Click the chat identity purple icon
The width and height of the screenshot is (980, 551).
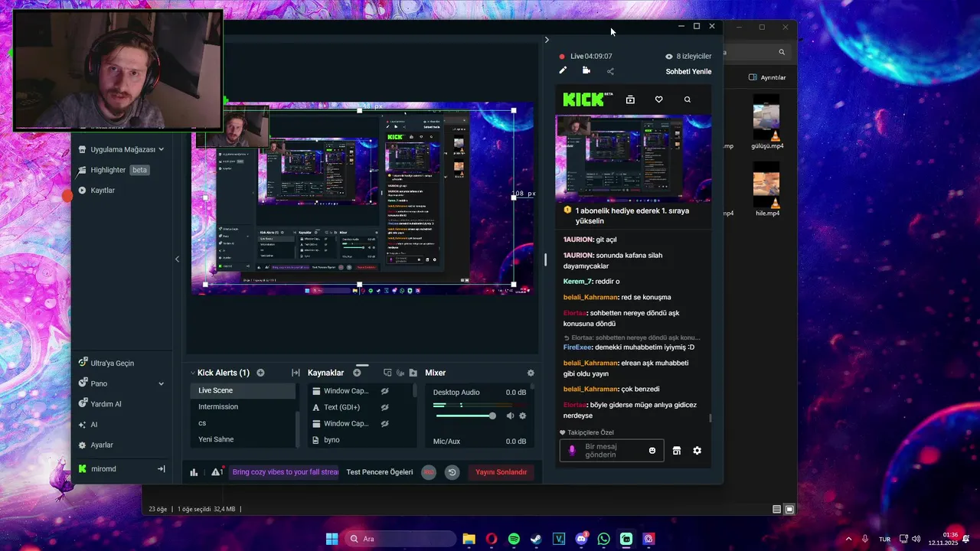tap(572, 451)
